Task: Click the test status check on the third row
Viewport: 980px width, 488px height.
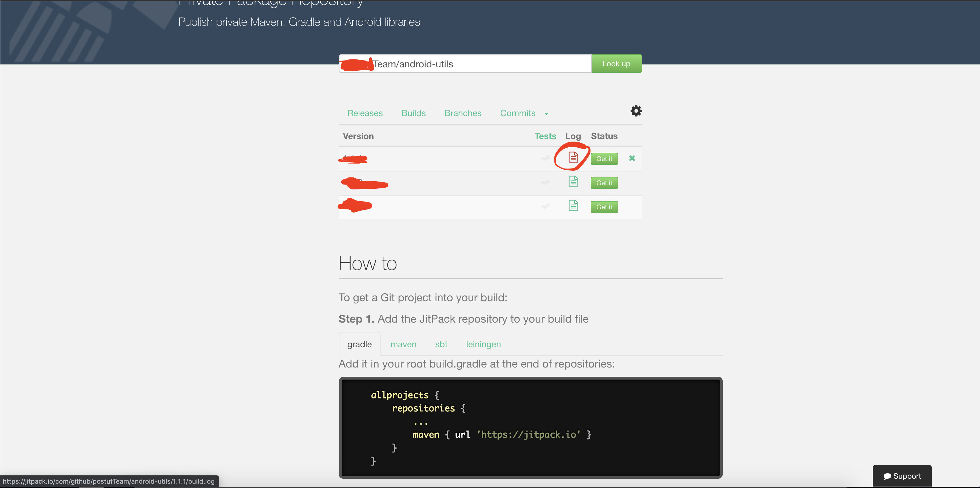Action: 545,206
